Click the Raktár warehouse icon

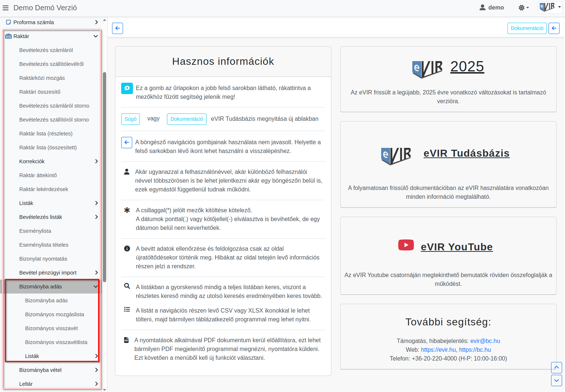[8, 36]
